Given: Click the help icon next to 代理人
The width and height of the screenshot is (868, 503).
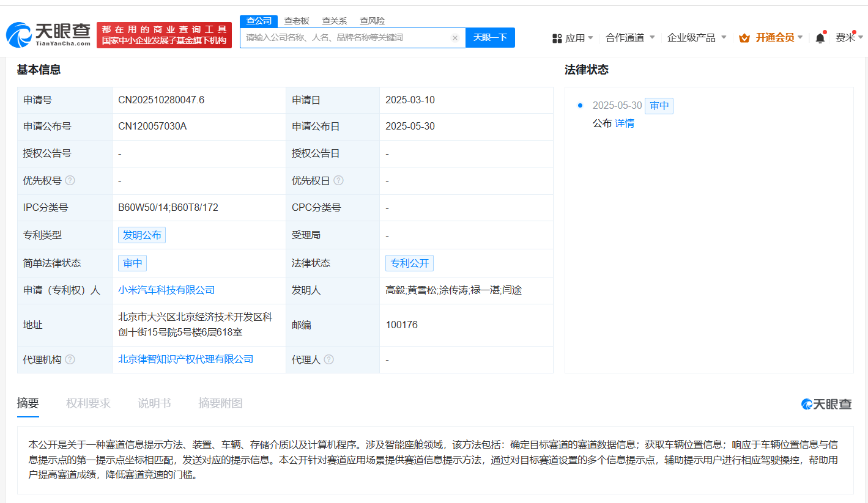Looking at the screenshot, I should 329,359.
